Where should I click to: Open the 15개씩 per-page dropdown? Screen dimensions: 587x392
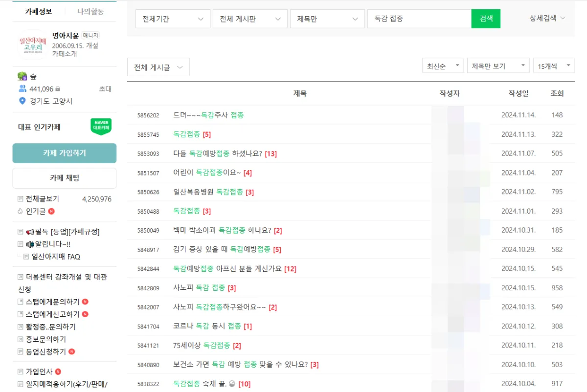[x=554, y=65]
